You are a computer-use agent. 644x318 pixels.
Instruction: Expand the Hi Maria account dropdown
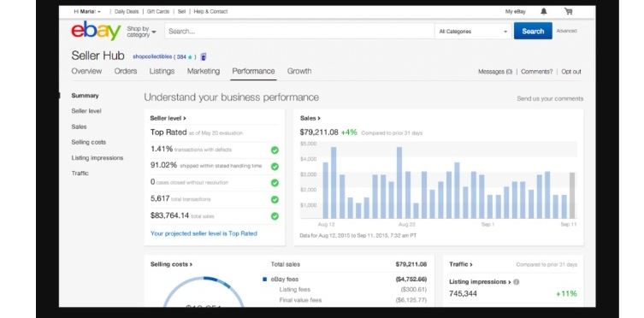(x=87, y=11)
